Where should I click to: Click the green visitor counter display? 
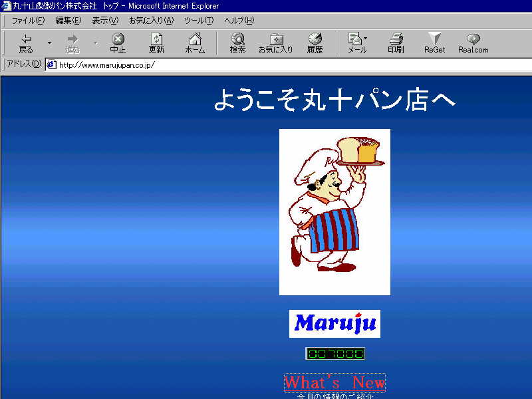[335, 354]
